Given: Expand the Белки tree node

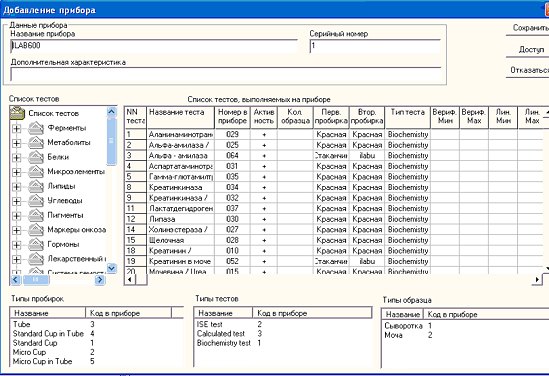Looking at the screenshot, I should (x=16, y=158).
